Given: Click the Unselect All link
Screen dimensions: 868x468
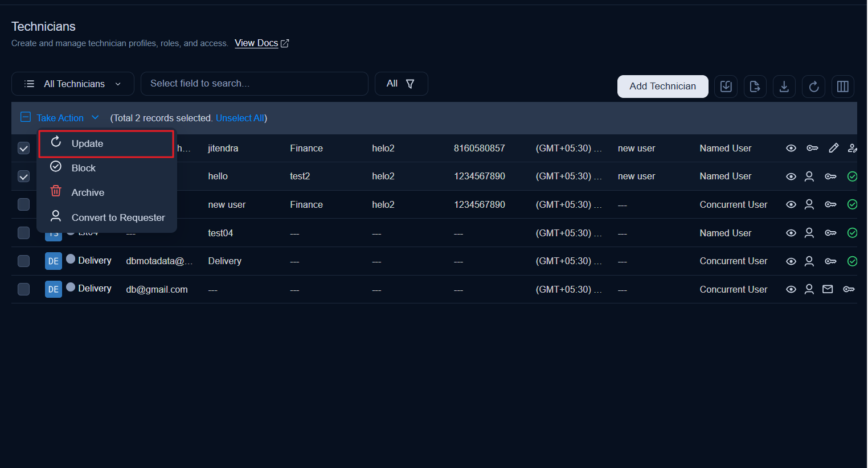Looking at the screenshot, I should point(240,118).
